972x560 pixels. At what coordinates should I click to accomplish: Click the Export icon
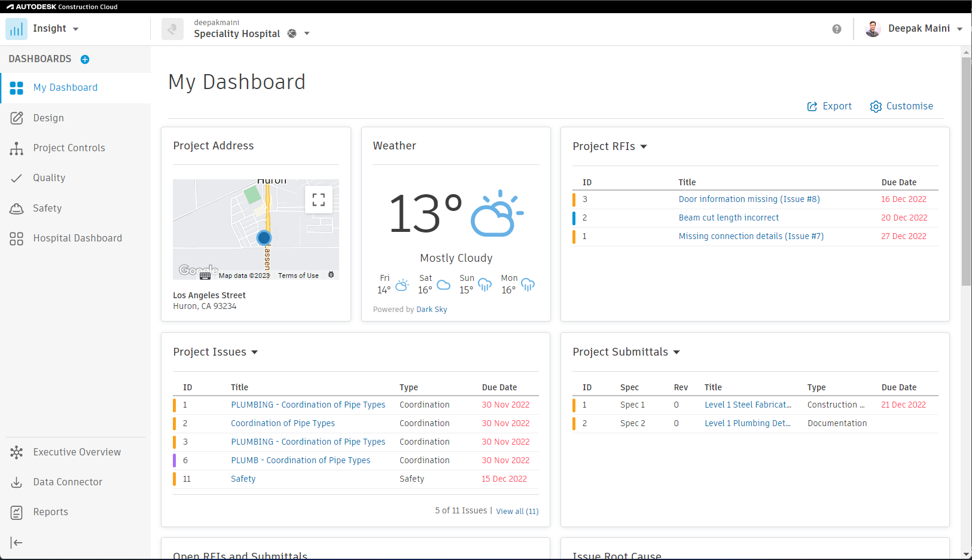(812, 106)
